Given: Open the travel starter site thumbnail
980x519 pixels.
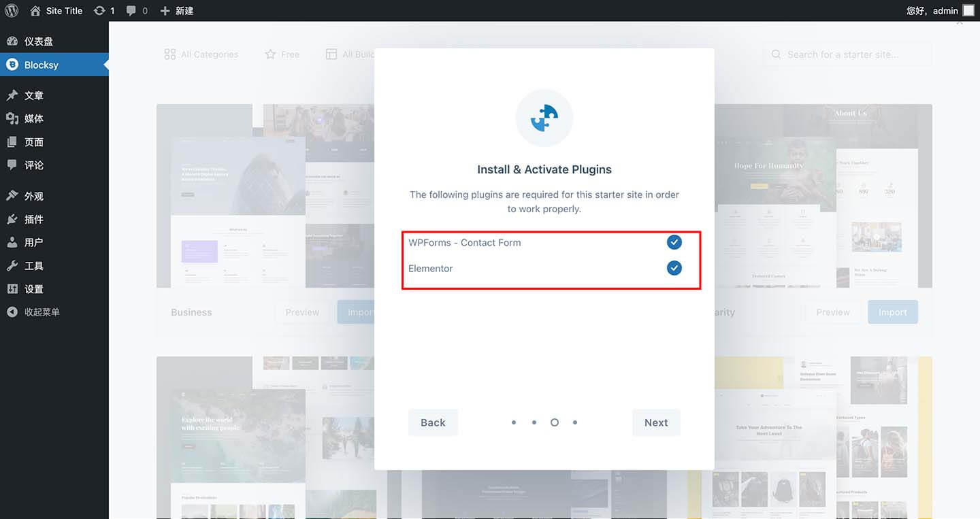Looking at the screenshot, I should click(x=265, y=437).
